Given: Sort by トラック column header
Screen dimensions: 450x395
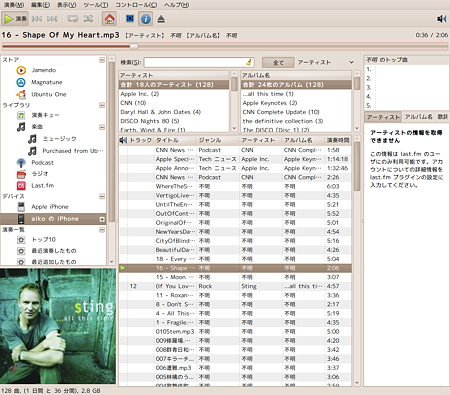Looking at the screenshot, I should [140, 140].
